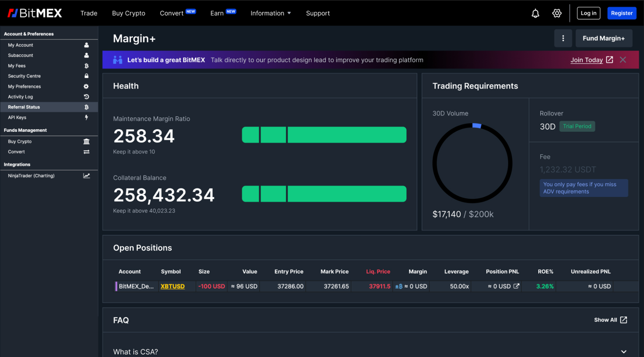644x357 pixels.
Task: Dismiss the Let's build a great BitMEX banner
Action: tap(623, 60)
